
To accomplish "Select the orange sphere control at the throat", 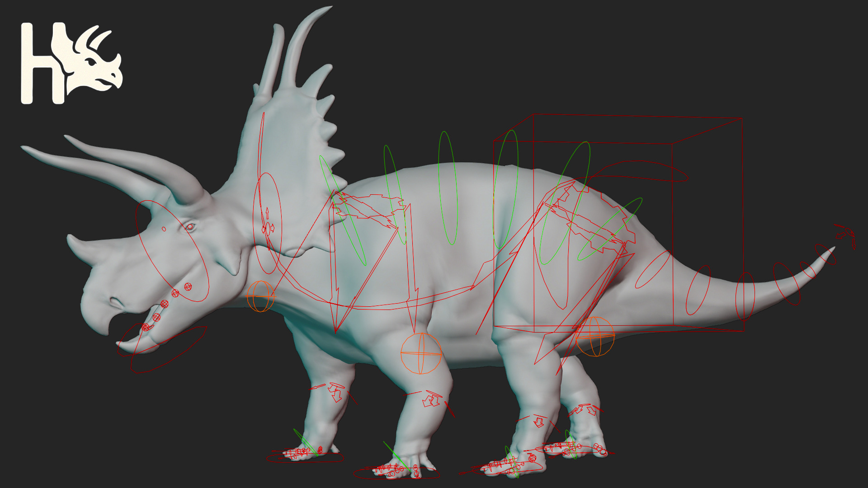I will [260, 296].
